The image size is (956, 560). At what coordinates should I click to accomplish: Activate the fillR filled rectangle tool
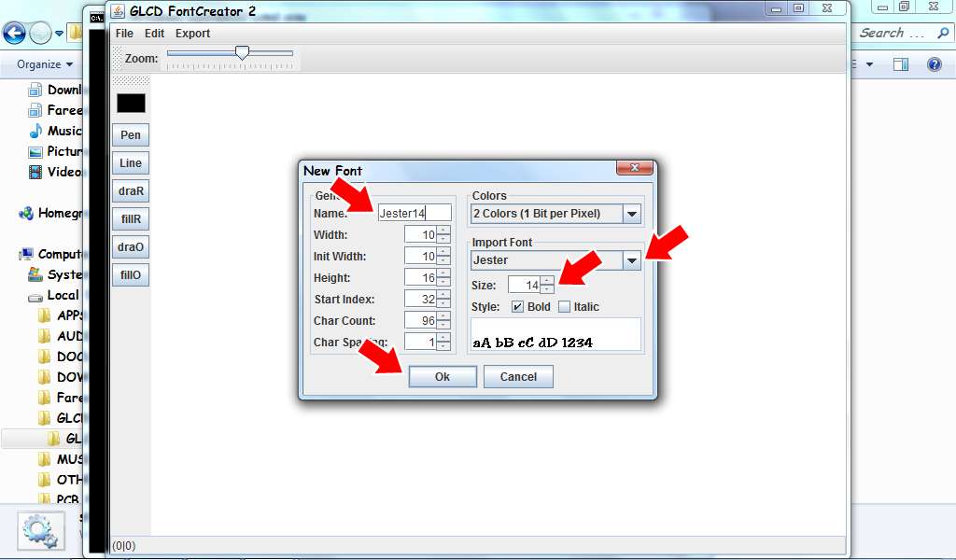point(130,218)
